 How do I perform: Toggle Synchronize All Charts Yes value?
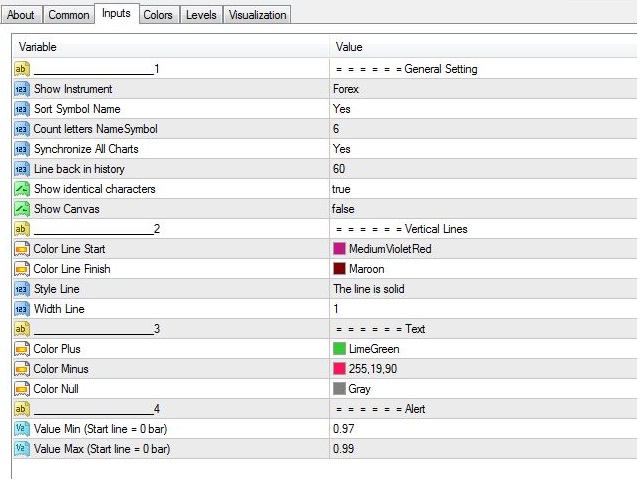click(342, 149)
